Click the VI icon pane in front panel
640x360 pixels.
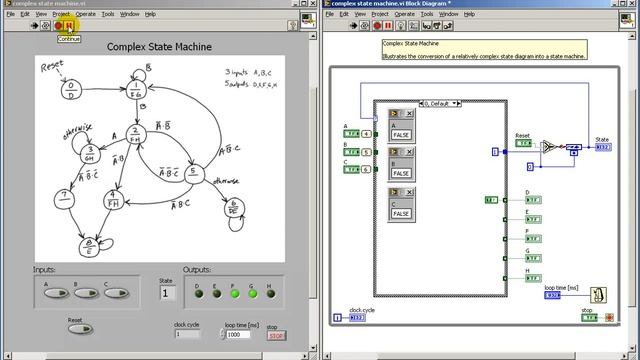[308, 20]
